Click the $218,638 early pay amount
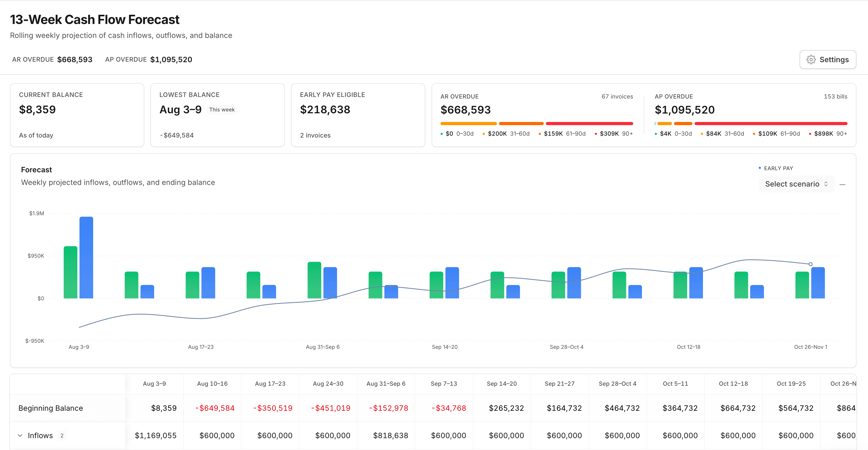The height and width of the screenshot is (450, 868). coord(325,110)
